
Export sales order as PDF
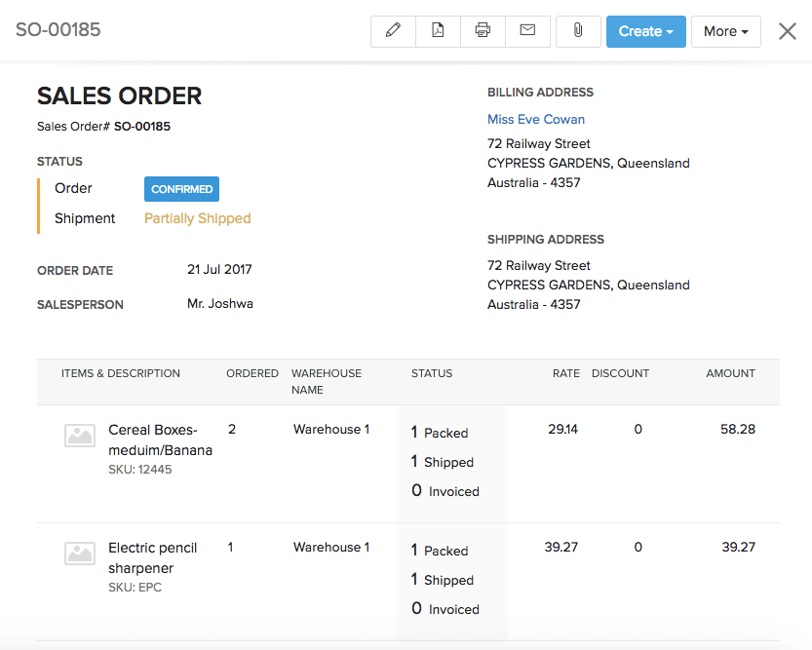438,31
